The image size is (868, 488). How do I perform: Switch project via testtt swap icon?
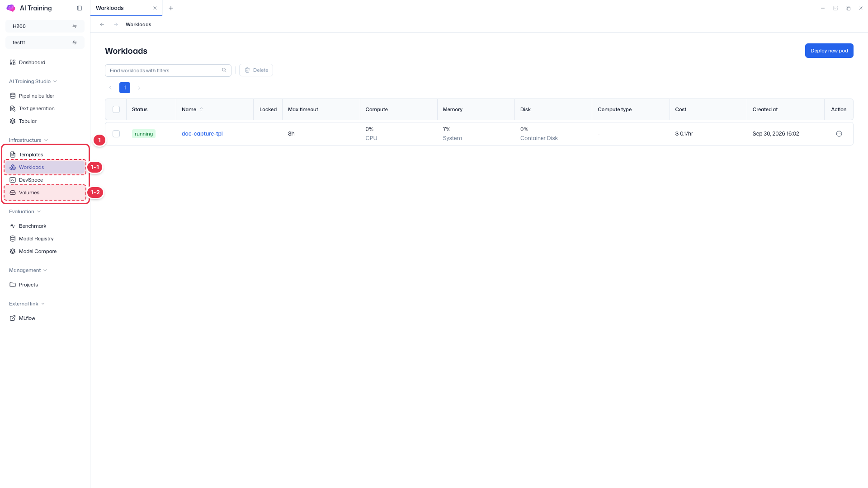(75, 42)
